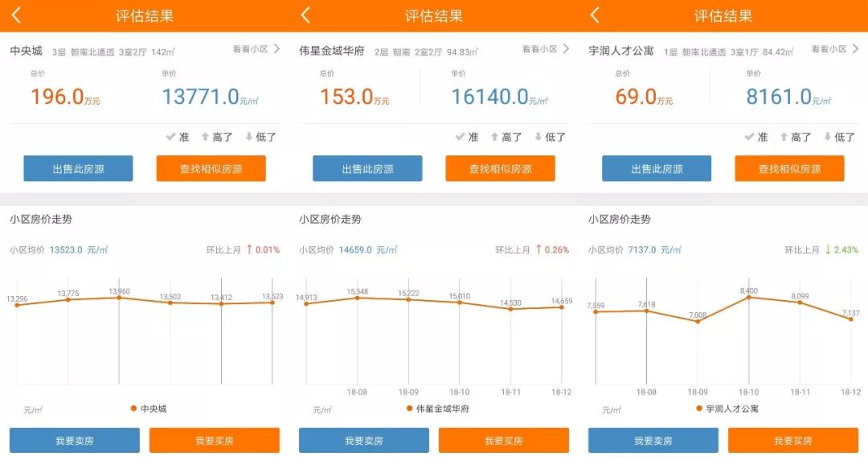The image size is (868, 457).
Task: Tap 我要买房 under 宇润人才公寓 chart
Action: coord(793,440)
